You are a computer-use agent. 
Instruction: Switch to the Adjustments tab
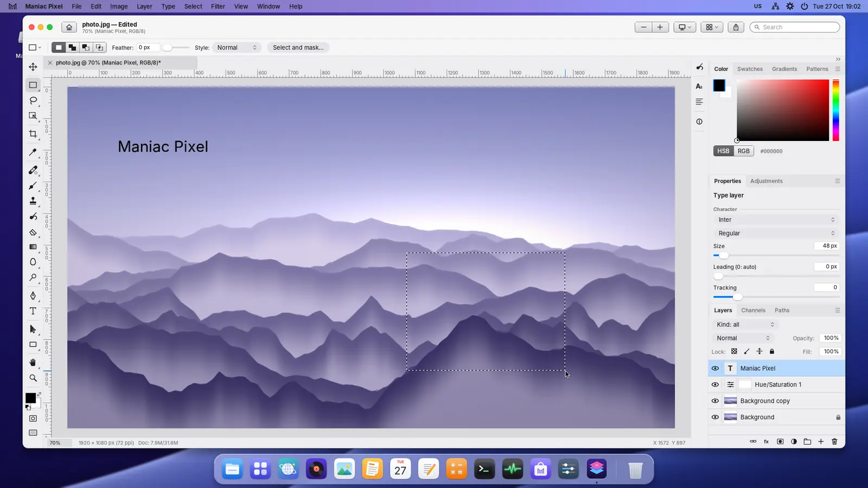pyautogui.click(x=766, y=181)
